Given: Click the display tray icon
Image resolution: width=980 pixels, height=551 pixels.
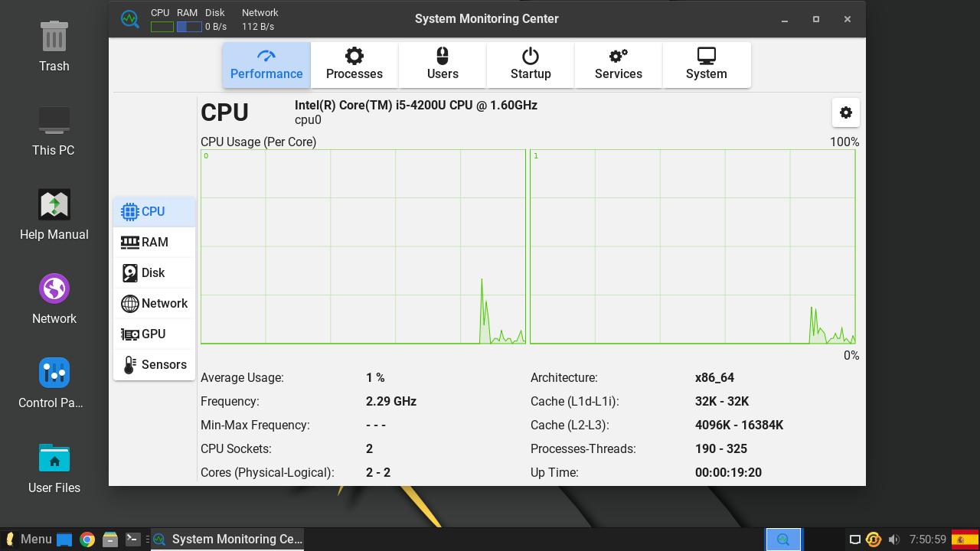Looking at the screenshot, I should tap(855, 540).
